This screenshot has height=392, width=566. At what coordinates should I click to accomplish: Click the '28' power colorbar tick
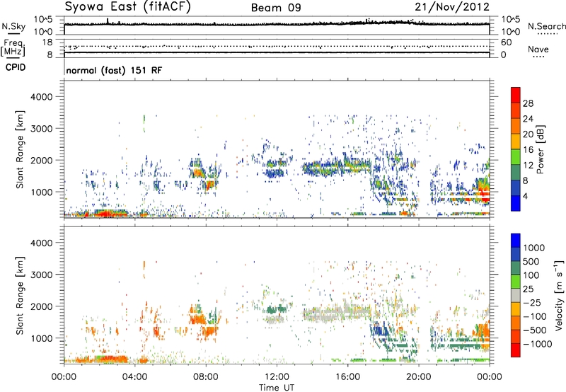coord(528,103)
